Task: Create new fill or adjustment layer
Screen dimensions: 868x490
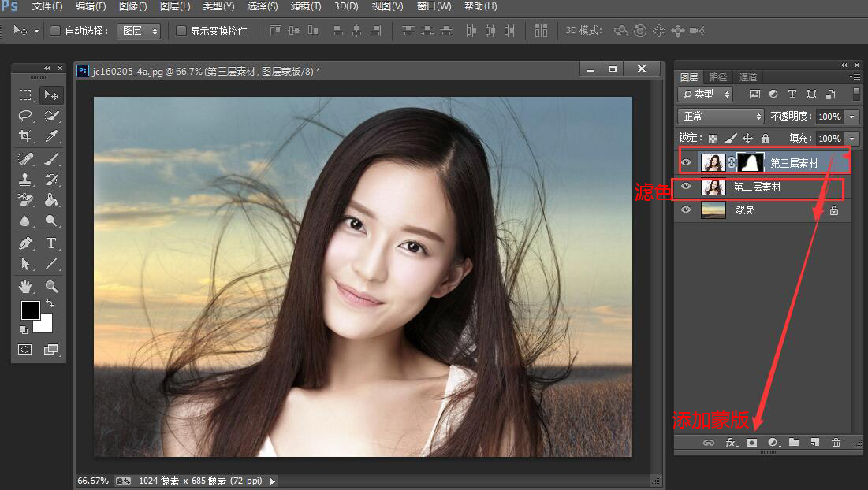Action: coord(773,443)
